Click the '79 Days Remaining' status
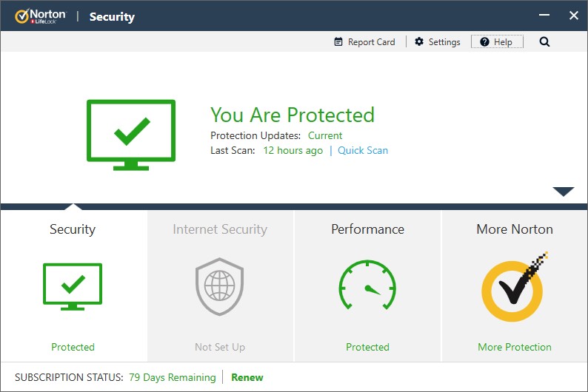The image size is (588, 392). [x=173, y=377]
